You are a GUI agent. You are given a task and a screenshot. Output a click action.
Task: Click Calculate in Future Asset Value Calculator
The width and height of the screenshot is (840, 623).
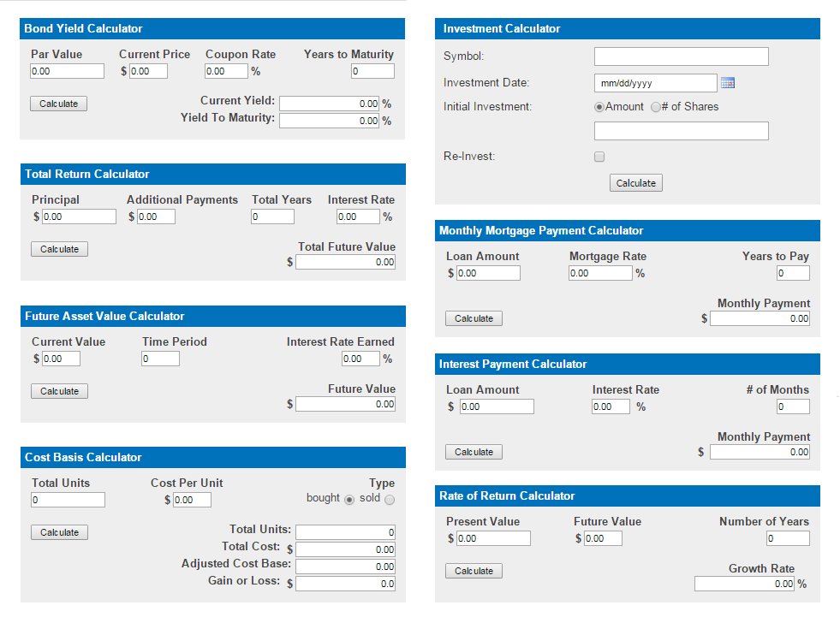pos(59,391)
